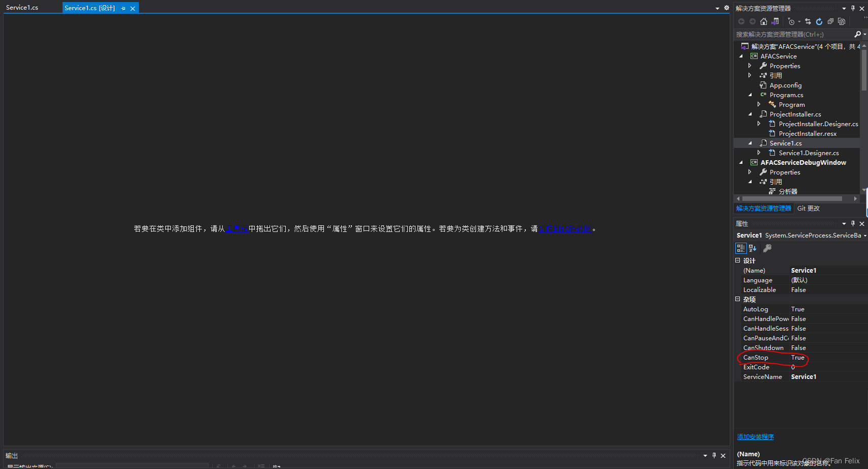The height and width of the screenshot is (469, 868).
Task: Click search magnifier icon in Solution Explorer
Action: click(x=857, y=34)
